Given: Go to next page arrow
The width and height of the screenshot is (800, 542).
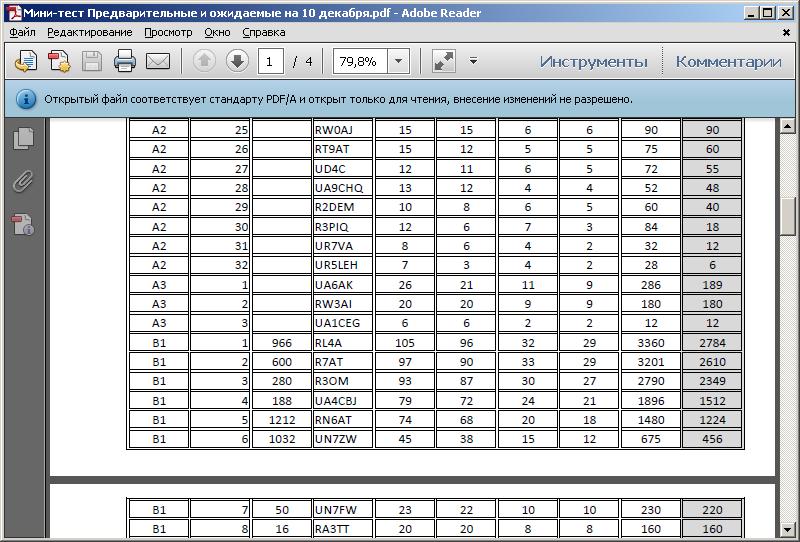Looking at the screenshot, I should click(x=237, y=61).
